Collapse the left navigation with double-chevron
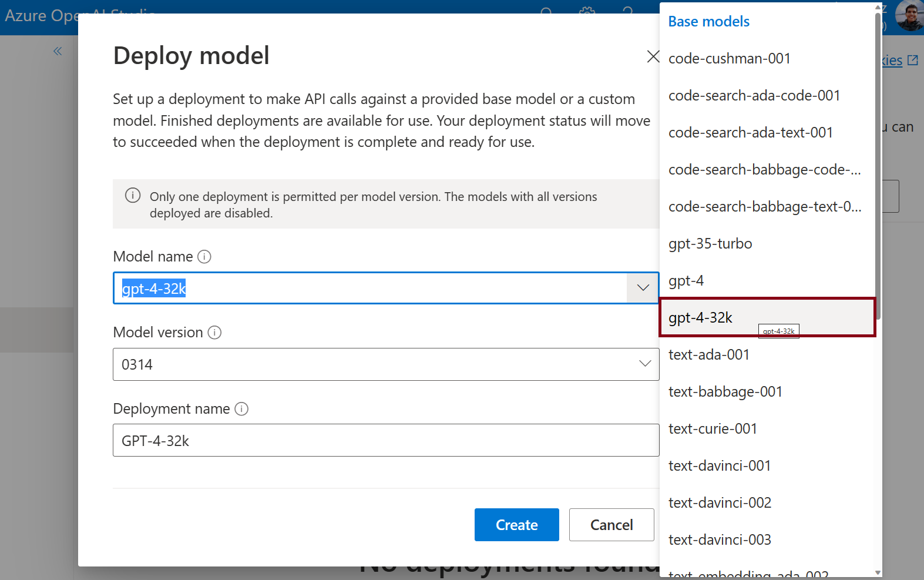This screenshot has height=580, width=924. click(58, 51)
